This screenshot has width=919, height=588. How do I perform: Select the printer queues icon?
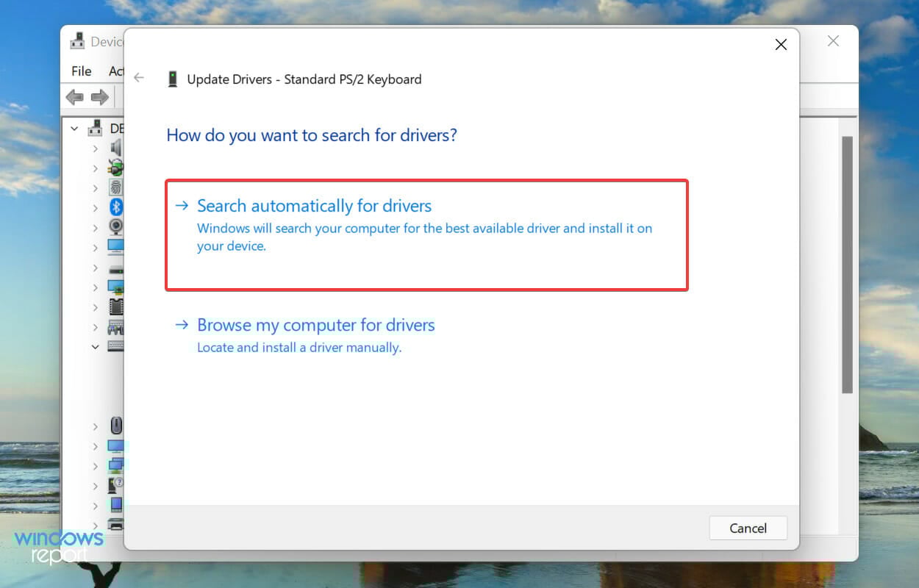pyautogui.click(x=116, y=524)
